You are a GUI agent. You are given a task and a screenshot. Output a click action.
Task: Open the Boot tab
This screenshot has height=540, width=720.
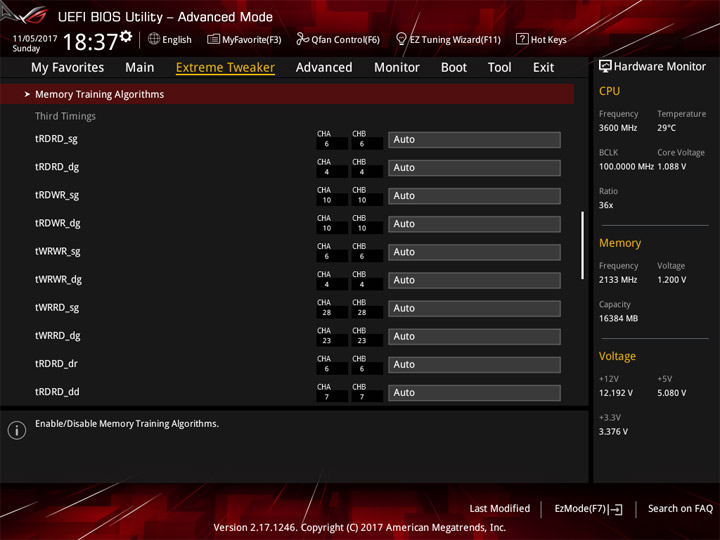coord(454,68)
